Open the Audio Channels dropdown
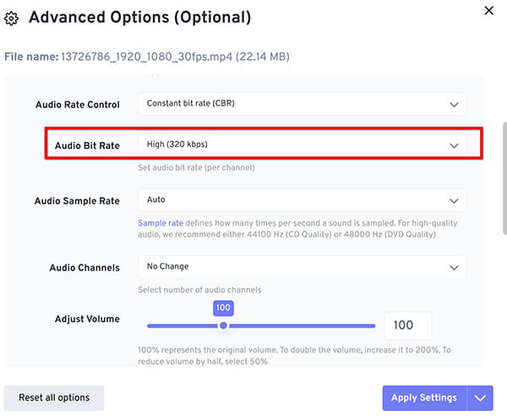 point(302,267)
